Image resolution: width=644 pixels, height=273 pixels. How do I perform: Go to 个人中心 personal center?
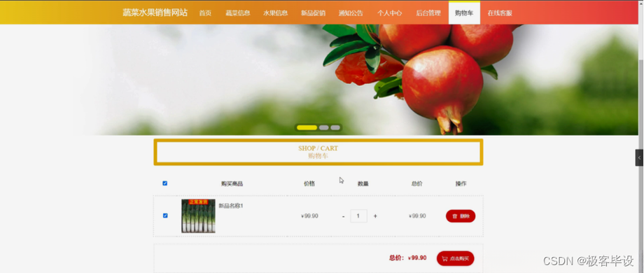coord(389,13)
